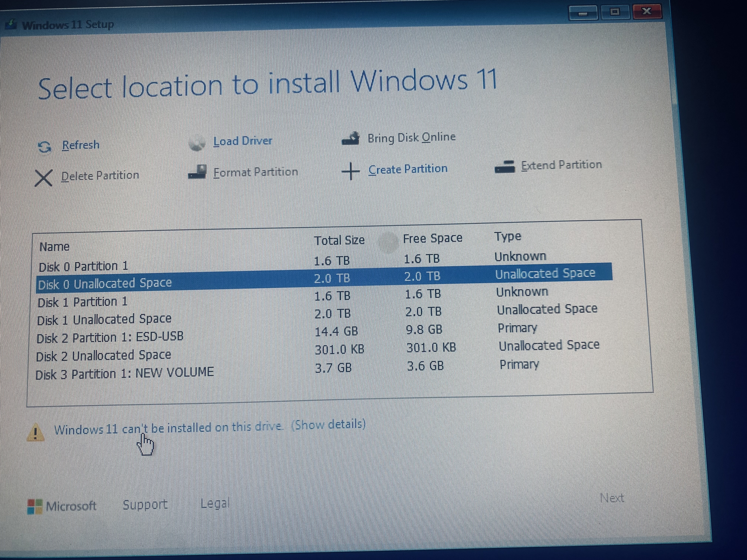The height and width of the screenshot is (560, 747).
Task: Click the 3.7 GB total size cell
Action: point(333,368)
